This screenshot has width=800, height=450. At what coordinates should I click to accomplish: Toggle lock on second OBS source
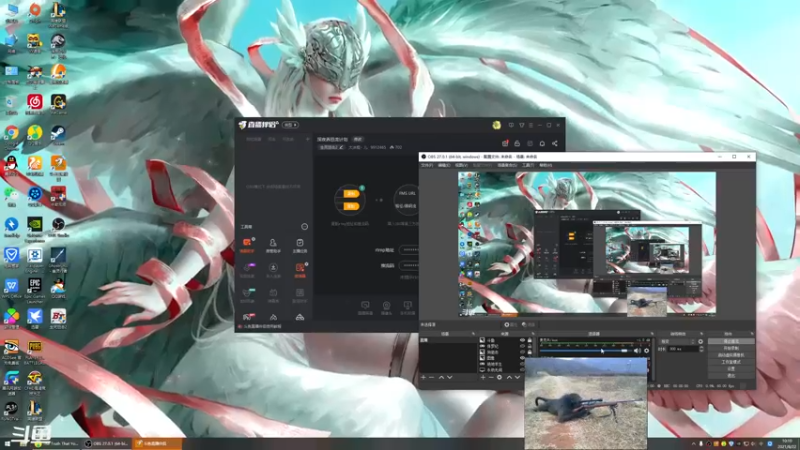click(x=530, y=346)
